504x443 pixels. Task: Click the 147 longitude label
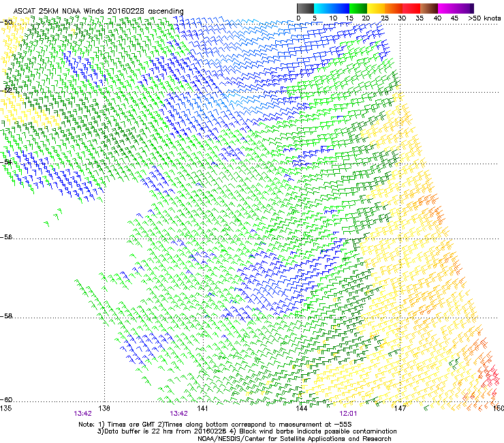(x=400, y=408)
